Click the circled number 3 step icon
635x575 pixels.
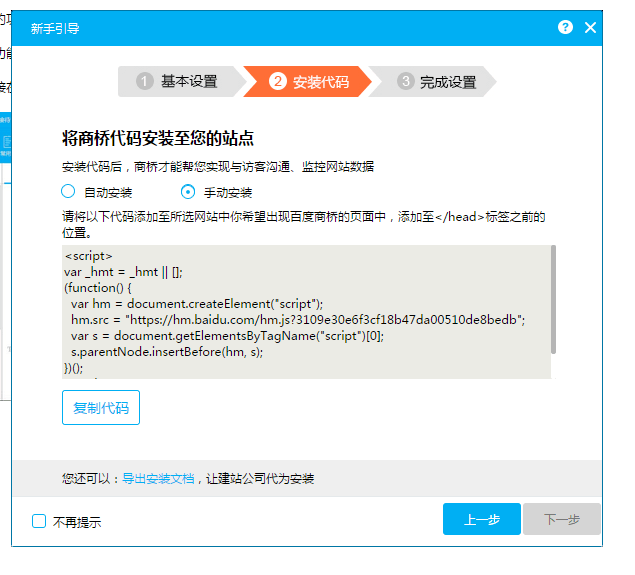point(405,82)
